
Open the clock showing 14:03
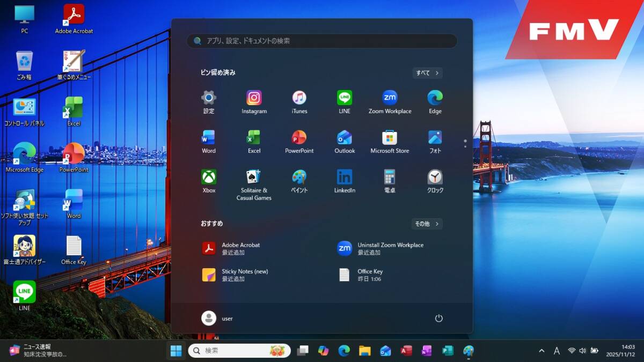pyautogui.click(x=621, y=351)
